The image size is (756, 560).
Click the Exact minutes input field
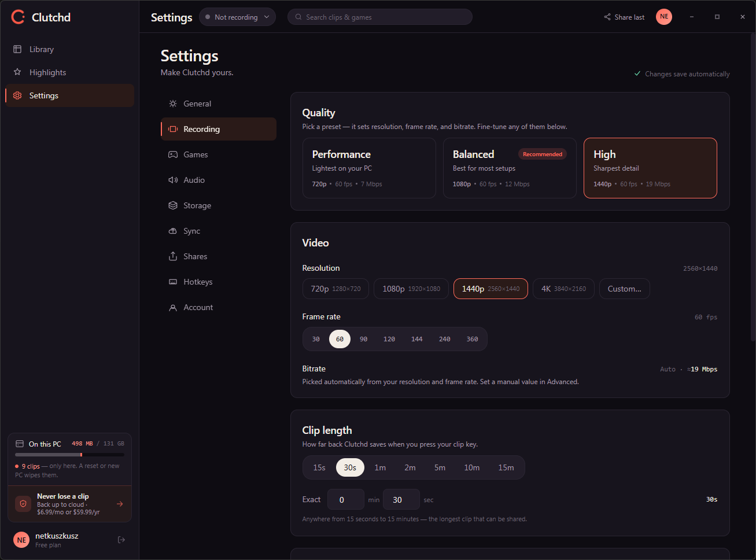346,499
